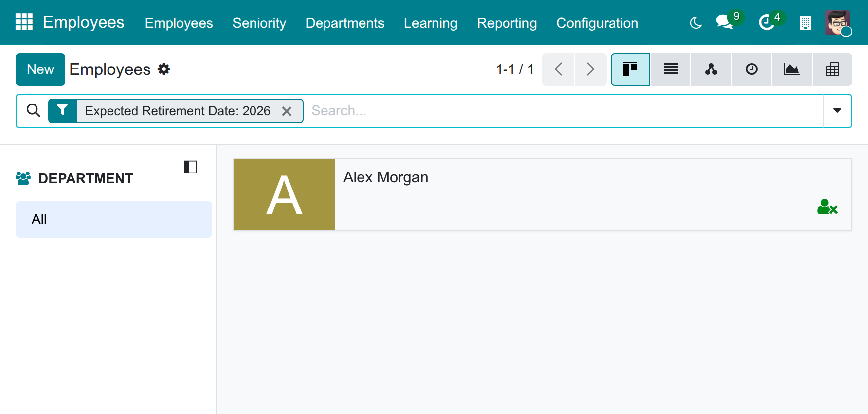Focus the Search input field
Screen dimensions: 868x414
[x=564, y=111]
